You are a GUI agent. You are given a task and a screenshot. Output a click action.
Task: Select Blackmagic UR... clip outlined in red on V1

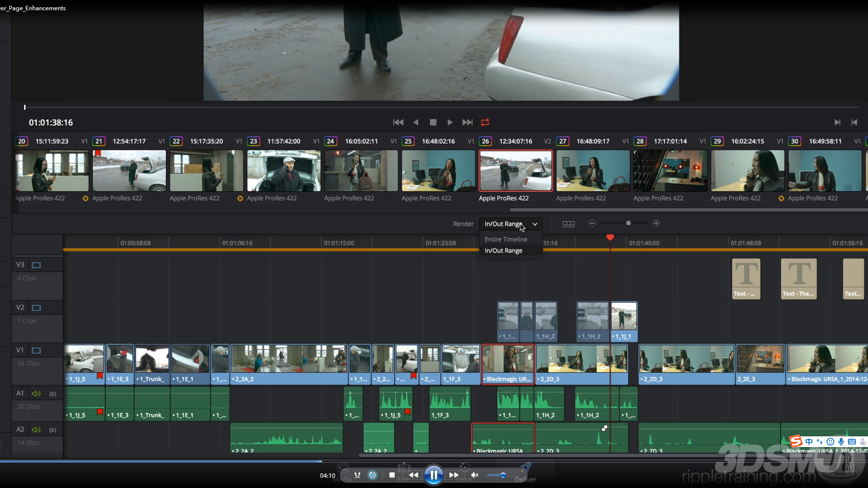508,364
